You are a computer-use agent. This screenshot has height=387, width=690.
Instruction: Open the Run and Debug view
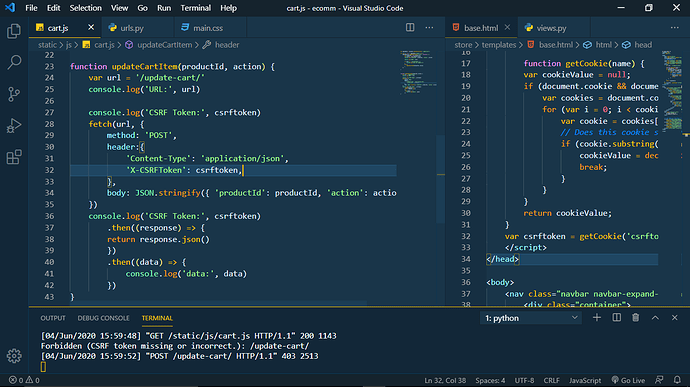point(14,125)
